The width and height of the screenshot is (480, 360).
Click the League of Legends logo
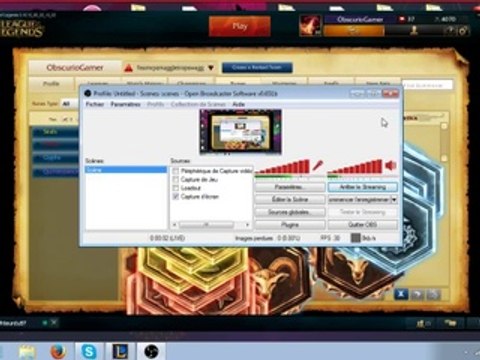(x=22, y=28)
